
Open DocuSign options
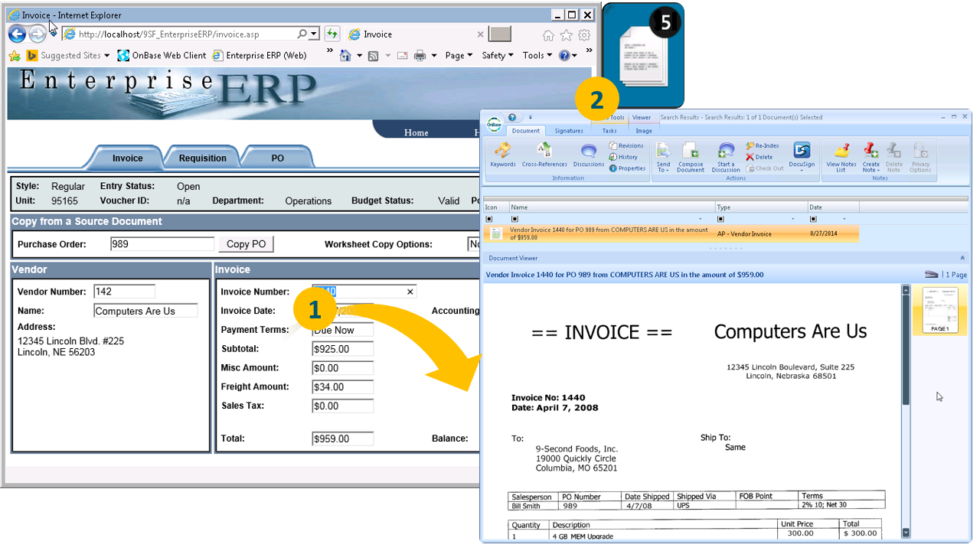tap(802, 155)
